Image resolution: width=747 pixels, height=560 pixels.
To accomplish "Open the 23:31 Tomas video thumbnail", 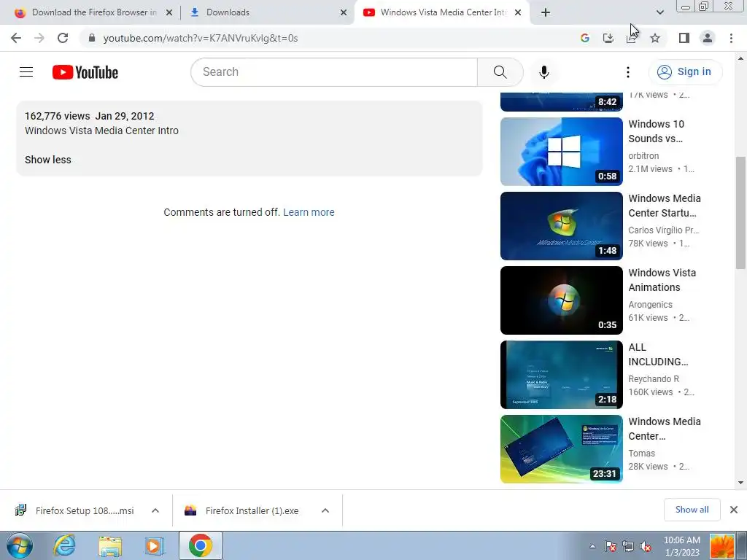I will point(561,448).
